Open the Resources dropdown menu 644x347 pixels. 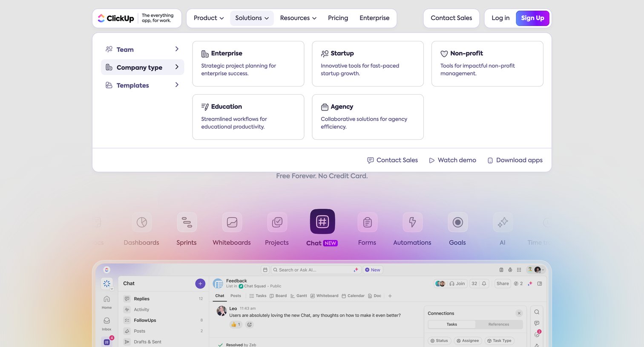point(298,18)
